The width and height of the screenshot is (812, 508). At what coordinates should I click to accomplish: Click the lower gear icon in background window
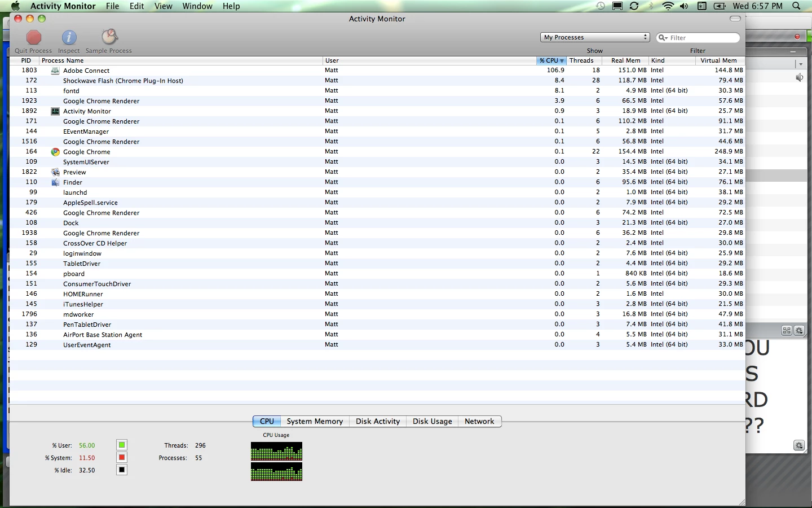click(x=799, y=445)
